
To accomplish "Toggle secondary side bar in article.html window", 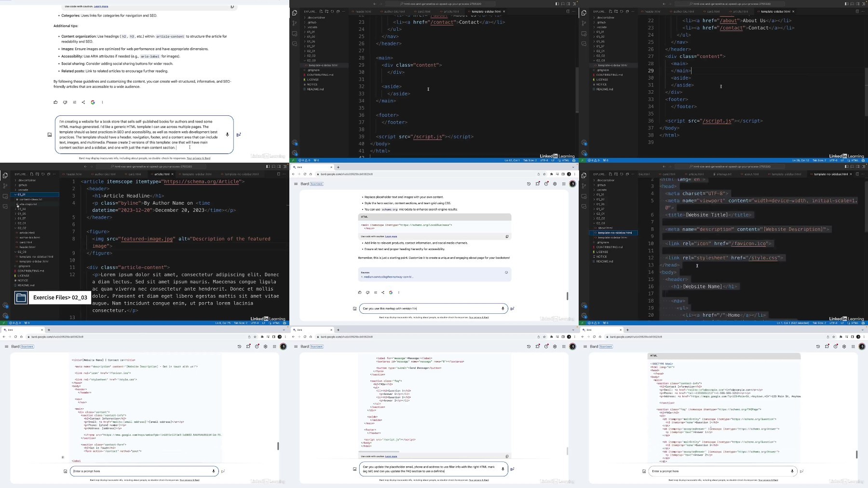I will pyautogui.click(x=279, y=167).
